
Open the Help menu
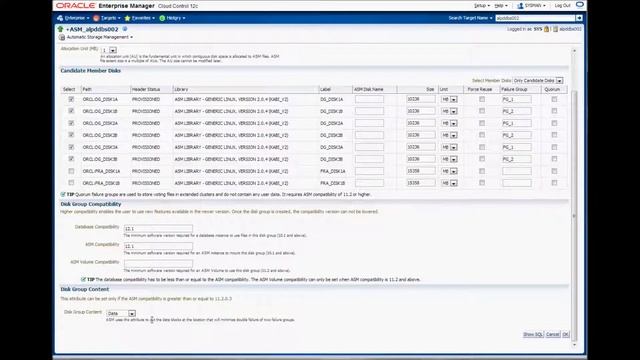pos(501,6)
